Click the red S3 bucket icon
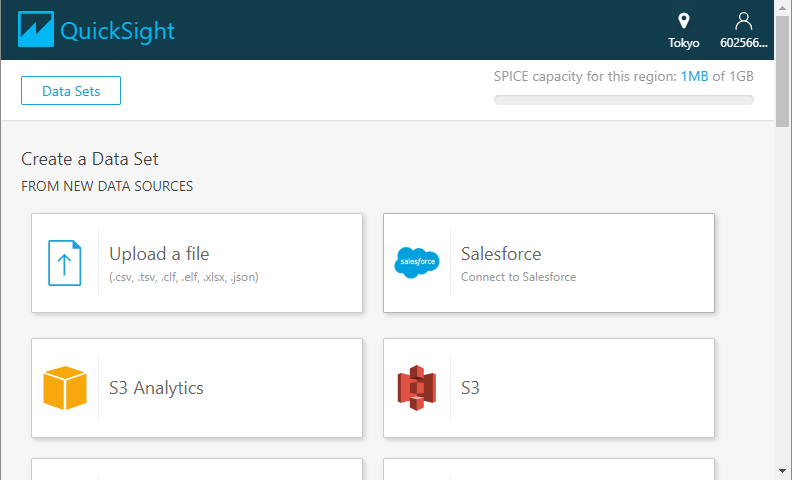Screen dimensions: 792x480 [x=416, y=388]
